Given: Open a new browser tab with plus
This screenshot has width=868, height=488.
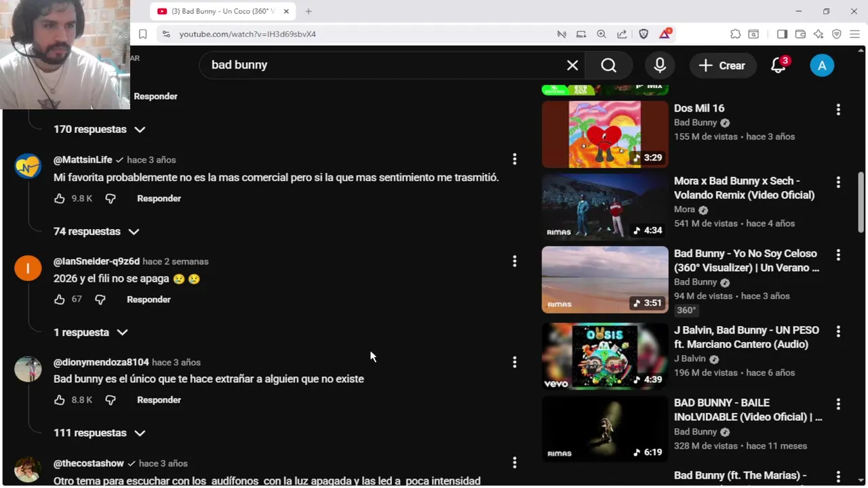Looking at the screenshot, I should 309,12.
